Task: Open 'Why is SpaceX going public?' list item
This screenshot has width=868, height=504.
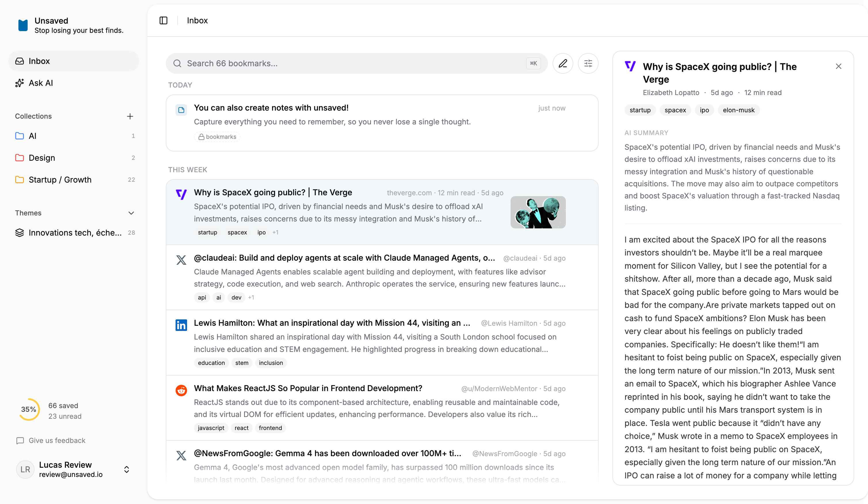Action: click(382, 212)
